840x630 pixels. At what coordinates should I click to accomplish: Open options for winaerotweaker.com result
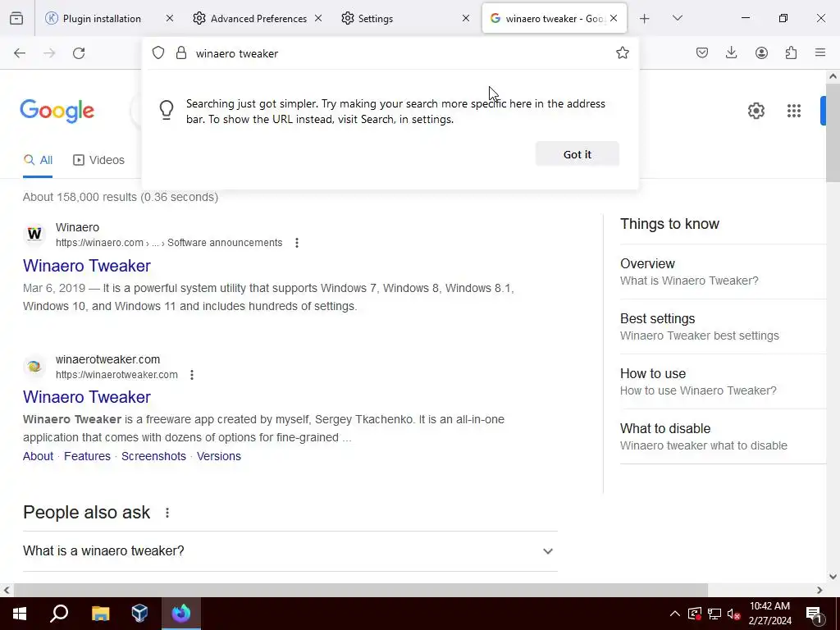pyautogui.click(x=192, y=375)
